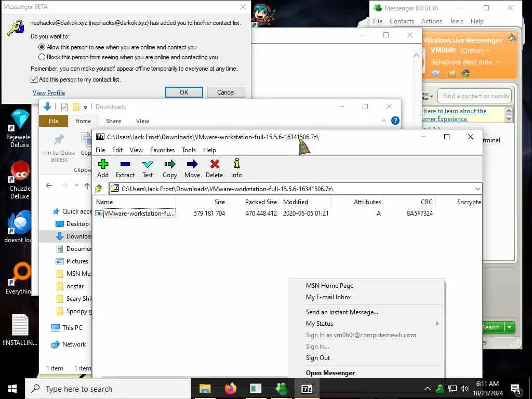Select Network in navigation pane
Screen dimensions: 532x399
(x=69, y=344)
